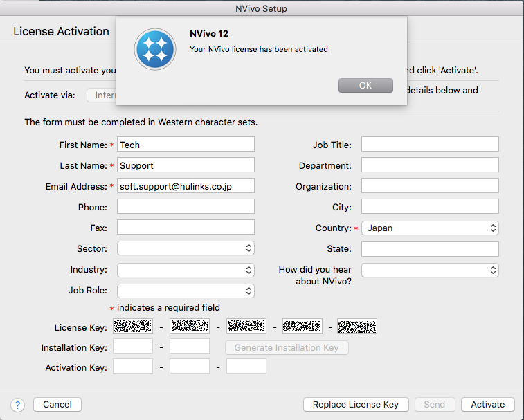Expand the Sector dropdown
Image resolution: width=524 pixels, height=420 pixels.
tap(186, 248)
